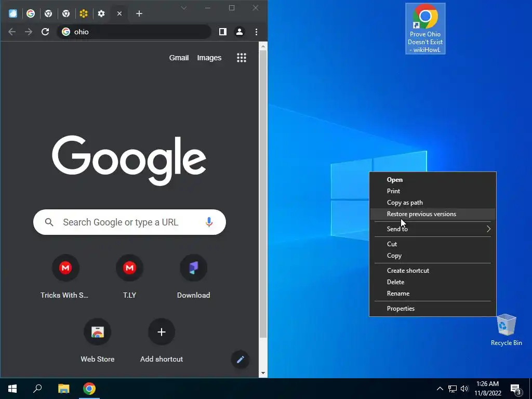Image resolution: width=532 pixels, height=399 pixels.
Task: Select Delete in context menu
Action: pos(433,282)
